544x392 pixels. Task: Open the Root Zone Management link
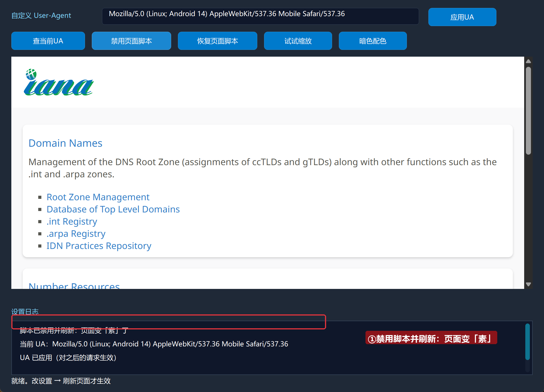[x=98, y=197]
